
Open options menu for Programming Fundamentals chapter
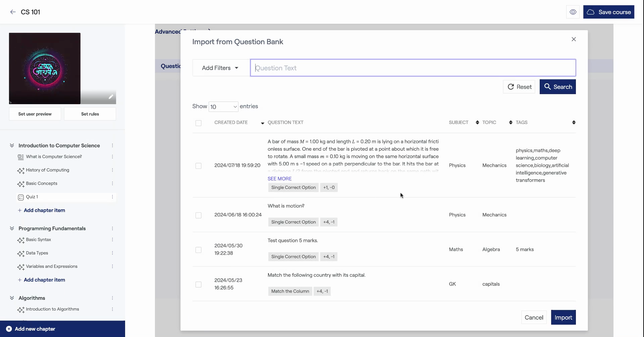click(112, 228)
